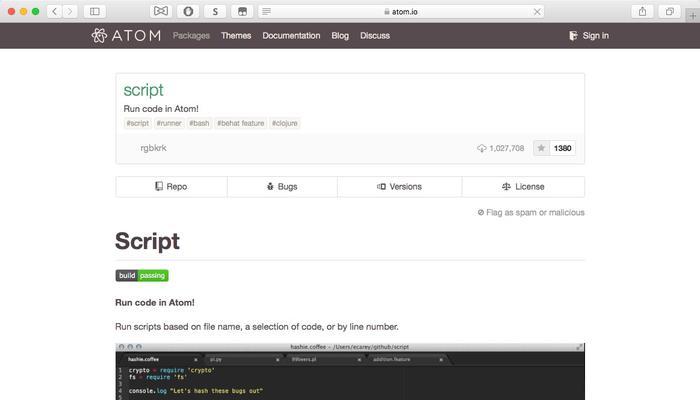Open the Blog nav link

click(x=340, y=36)
